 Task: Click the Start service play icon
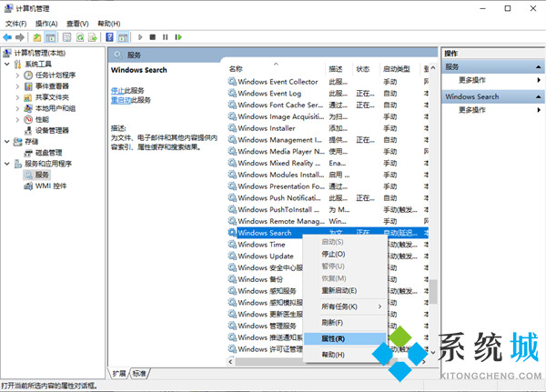(x=140, y=37)
